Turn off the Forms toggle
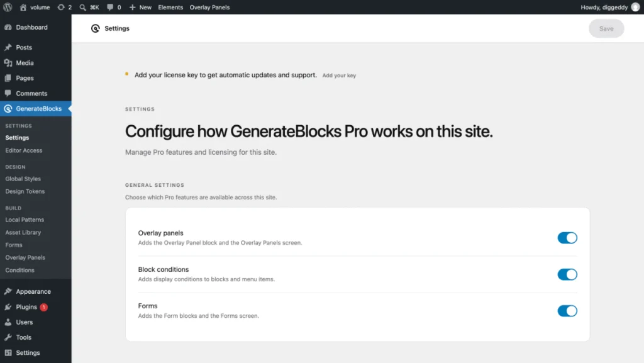644x363 pixels. coord(567,311)
